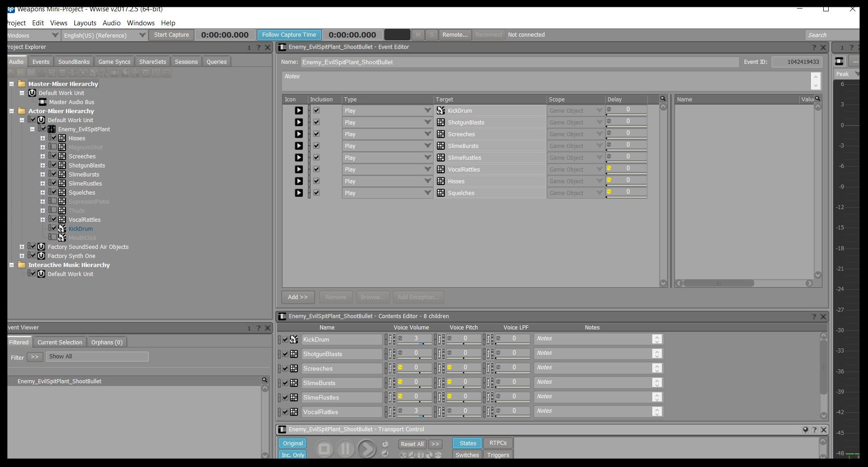Click the play icon in the ShotgunBlasts action row
868x467 pixels.
click(x=299, y=122)
